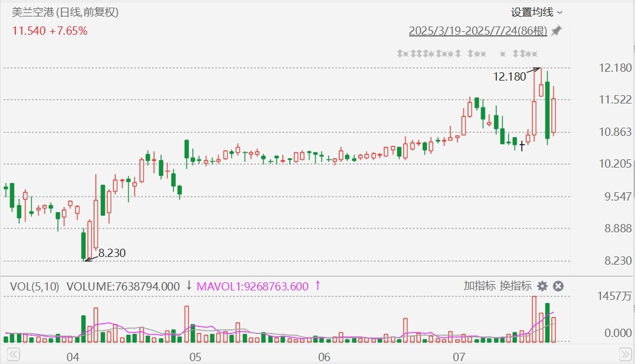Click the MAVOL1:9268763.600 value
Screen dimensions: 635x364
pyautogui.click(x=253, y=286)
